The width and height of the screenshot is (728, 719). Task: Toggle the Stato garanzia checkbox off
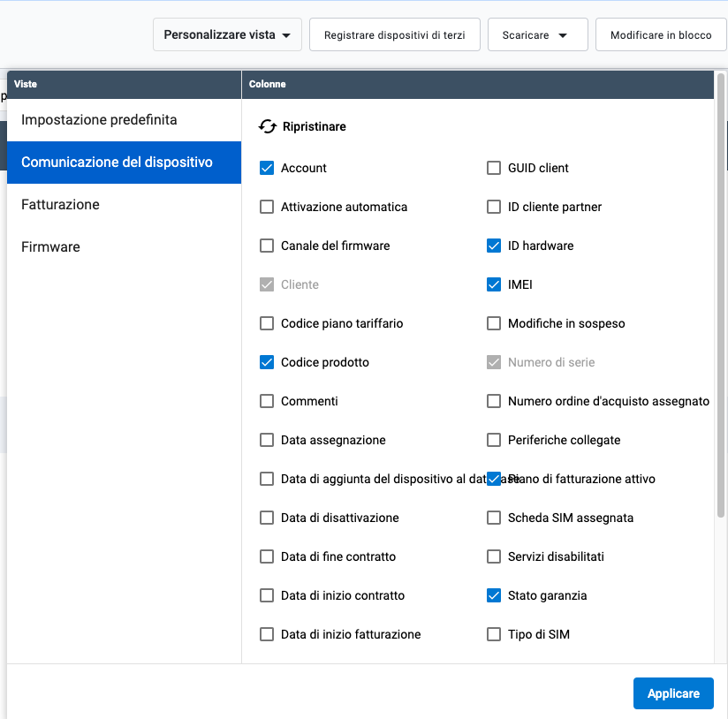[x=494, y=595]
